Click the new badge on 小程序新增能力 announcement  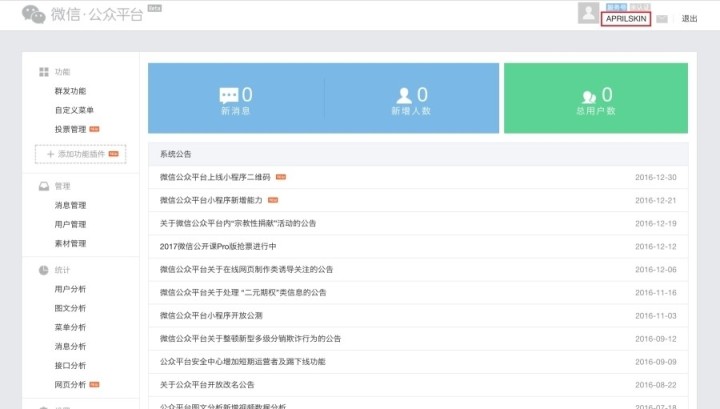point(273,200)
